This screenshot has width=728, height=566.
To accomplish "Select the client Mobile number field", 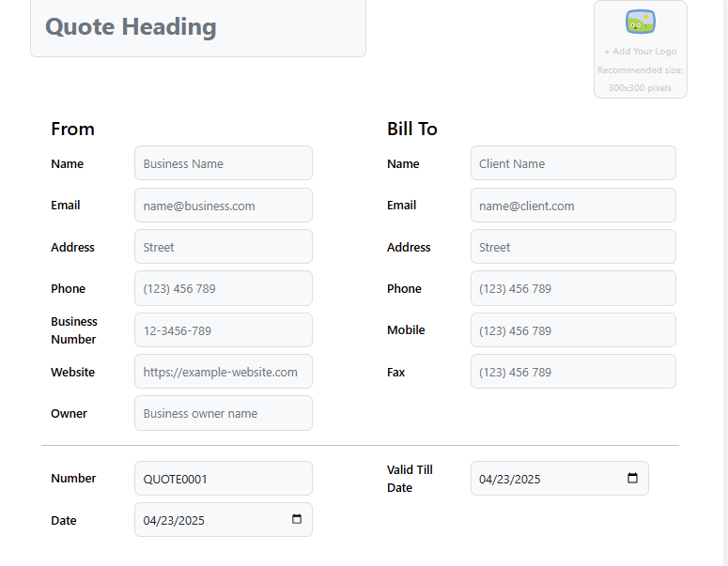I will click(x=572, y=330).
